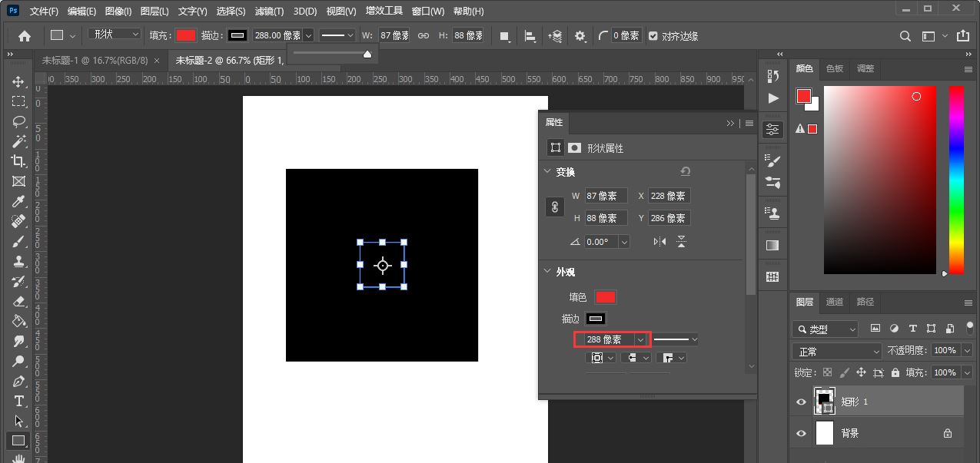Select the History Brush tool
Image resolution: width=980 pixels, height=463 pixels.
tap(18, 281)
